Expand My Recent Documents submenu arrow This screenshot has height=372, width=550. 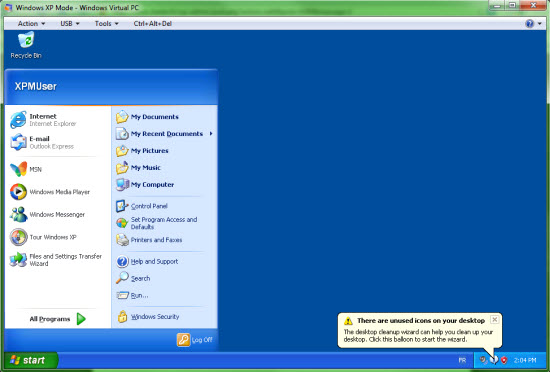211,134
